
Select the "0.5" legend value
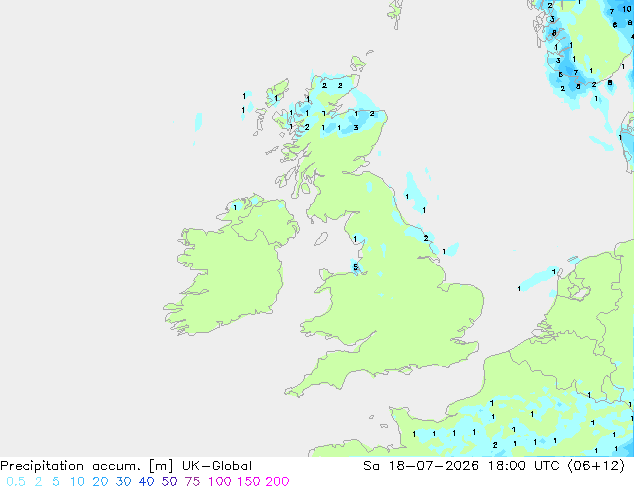(x=16, y=482)
